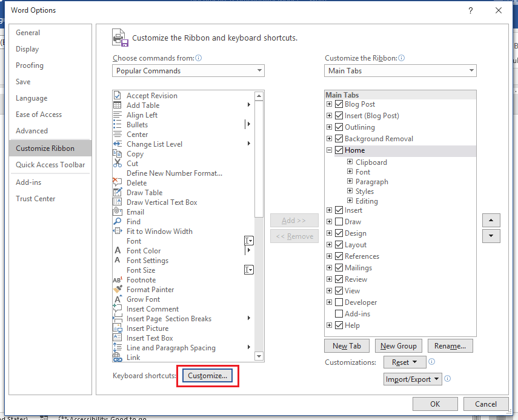Click the Grow Font icon
The image size is (518, 420).
(x=118, y=299)
